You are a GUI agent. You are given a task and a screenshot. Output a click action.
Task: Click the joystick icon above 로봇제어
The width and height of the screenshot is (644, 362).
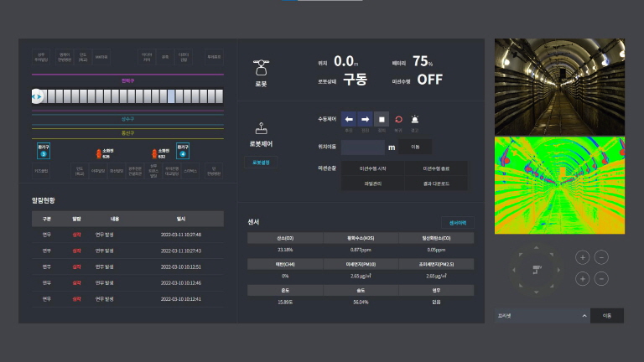pos(260,129)
